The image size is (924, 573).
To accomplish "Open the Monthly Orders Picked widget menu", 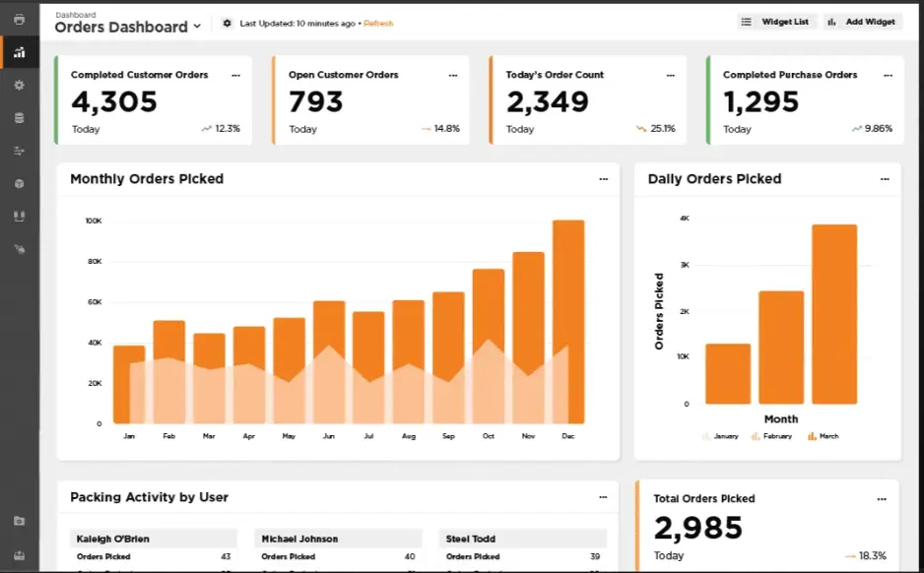I will 604,179.
